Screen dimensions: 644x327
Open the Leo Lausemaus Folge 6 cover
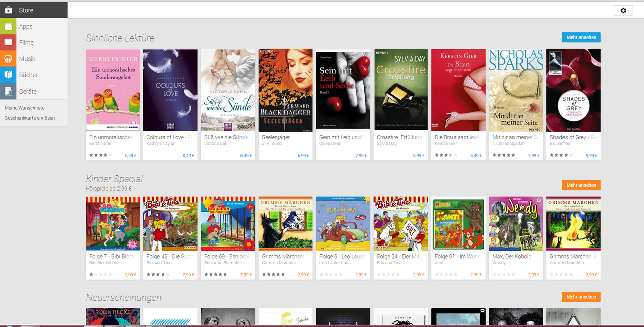tap(343, 223)
